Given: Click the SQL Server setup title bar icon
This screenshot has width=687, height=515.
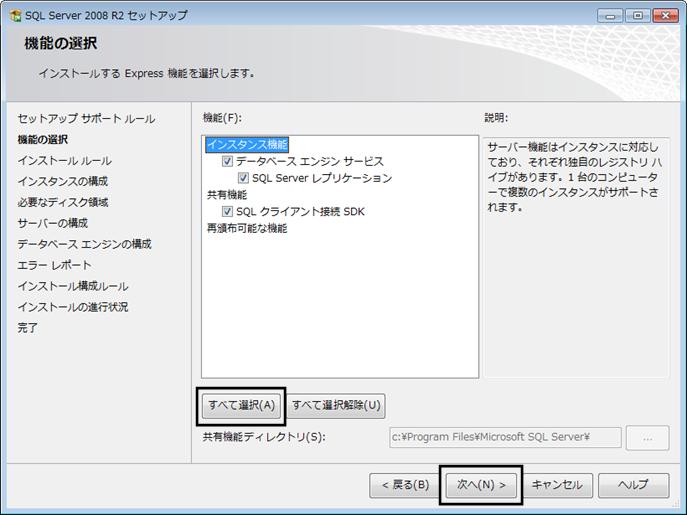Looking at the screenshot, I should click(15, 16).
